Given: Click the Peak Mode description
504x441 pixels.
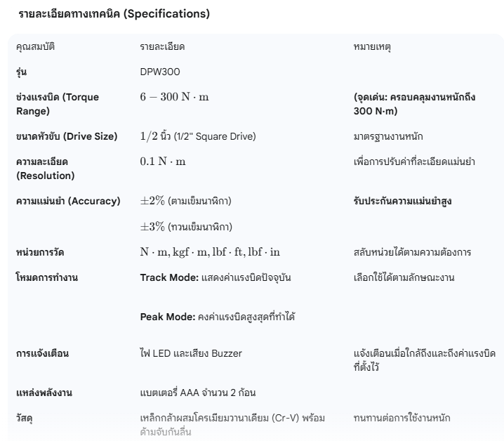Looking at the screenshot, I should (217, 317).
